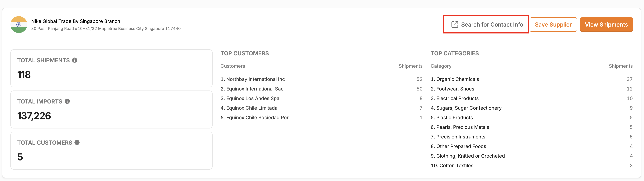View Shipments for Nike Global Trade

pyautogui.click(x=606, y=24)
